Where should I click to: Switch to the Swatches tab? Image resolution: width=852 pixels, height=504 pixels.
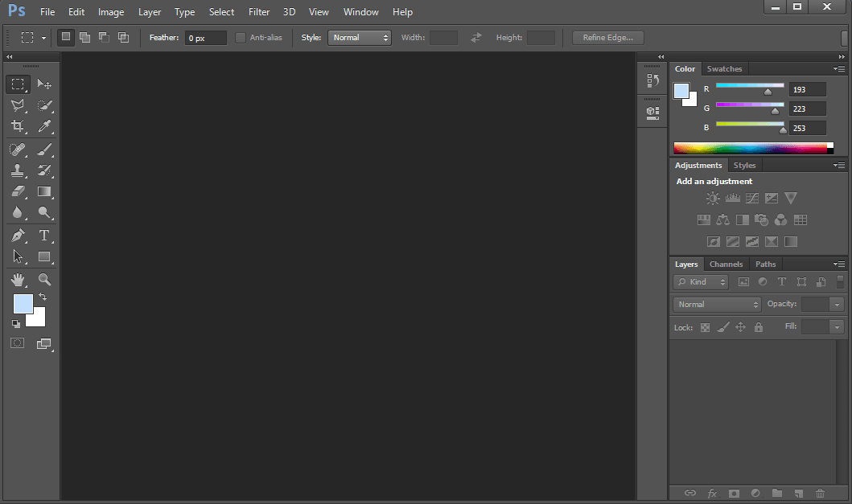coord(724,69)
